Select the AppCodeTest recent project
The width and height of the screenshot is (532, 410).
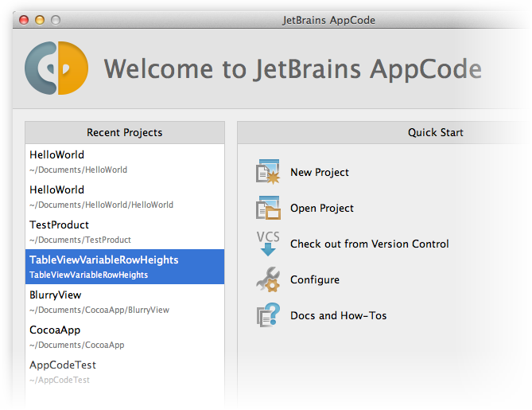(x=125, y=372)
